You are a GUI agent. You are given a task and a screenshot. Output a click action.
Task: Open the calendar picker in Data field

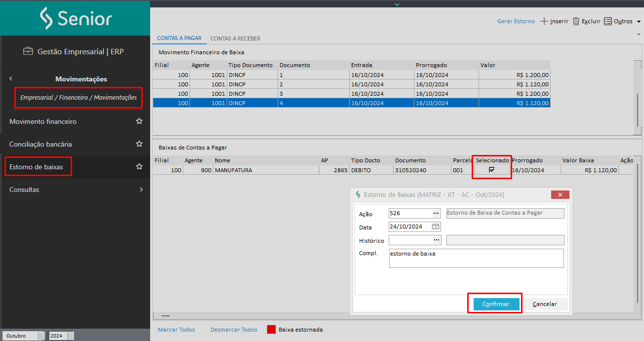pos(436,227)
